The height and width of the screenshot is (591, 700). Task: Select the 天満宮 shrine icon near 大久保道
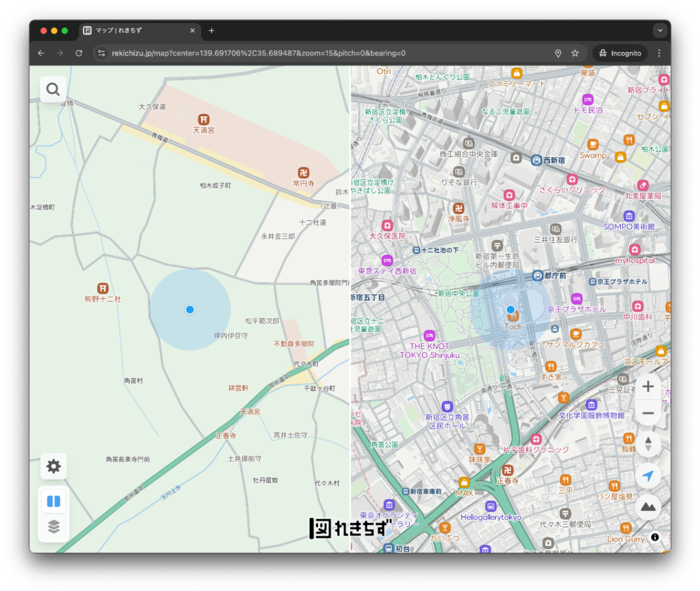(203, 120)
